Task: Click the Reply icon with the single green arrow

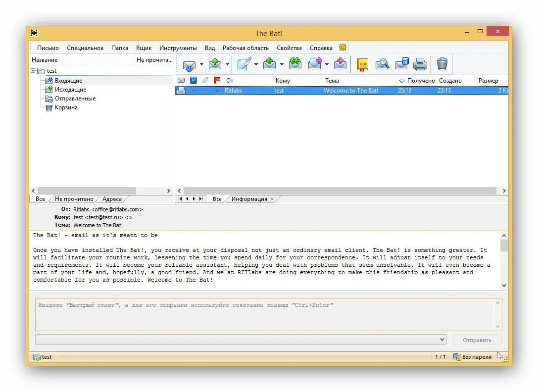Action: coord(269,64)
